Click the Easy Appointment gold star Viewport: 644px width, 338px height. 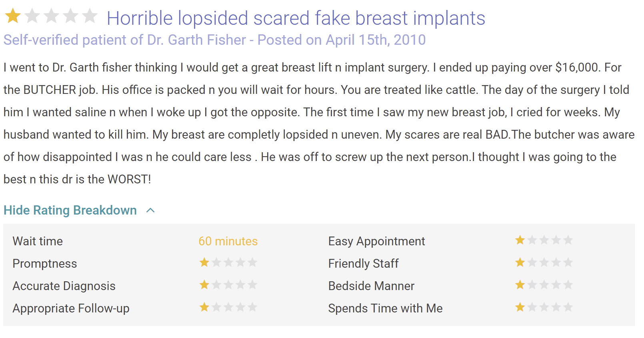coord(520,240)
